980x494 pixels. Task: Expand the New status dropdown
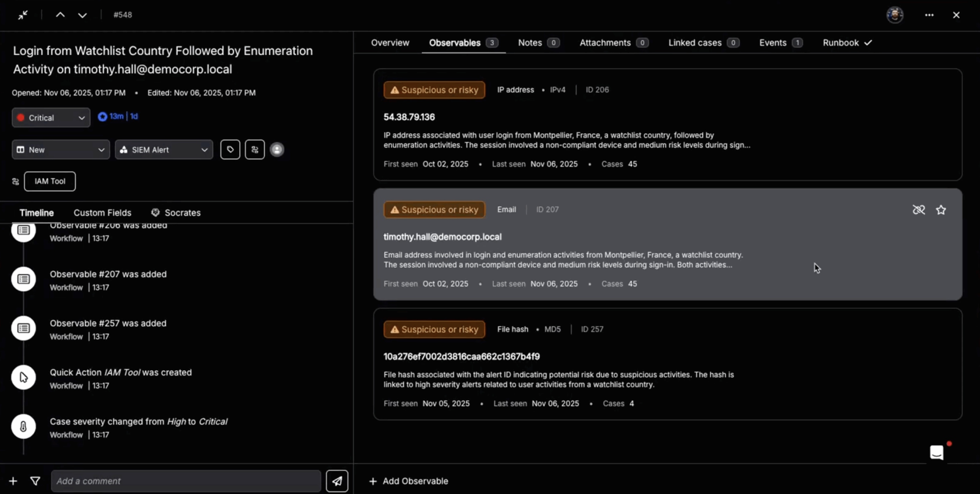[x=60, y=149]
